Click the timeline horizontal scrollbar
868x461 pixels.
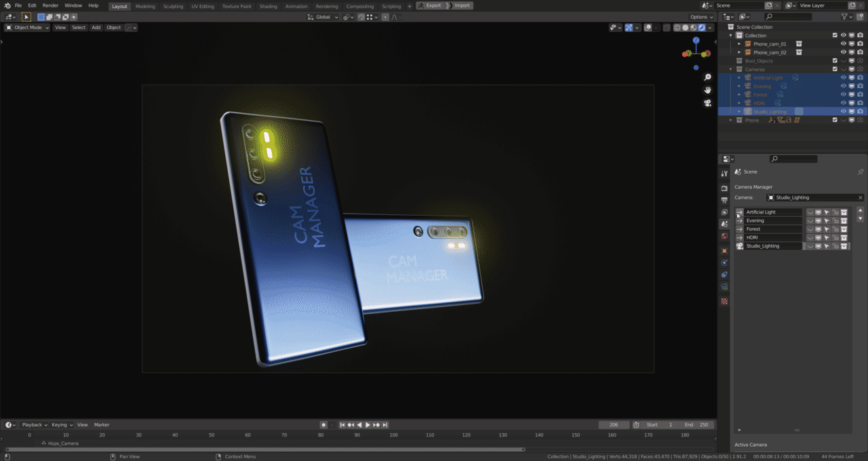(264, 449)
